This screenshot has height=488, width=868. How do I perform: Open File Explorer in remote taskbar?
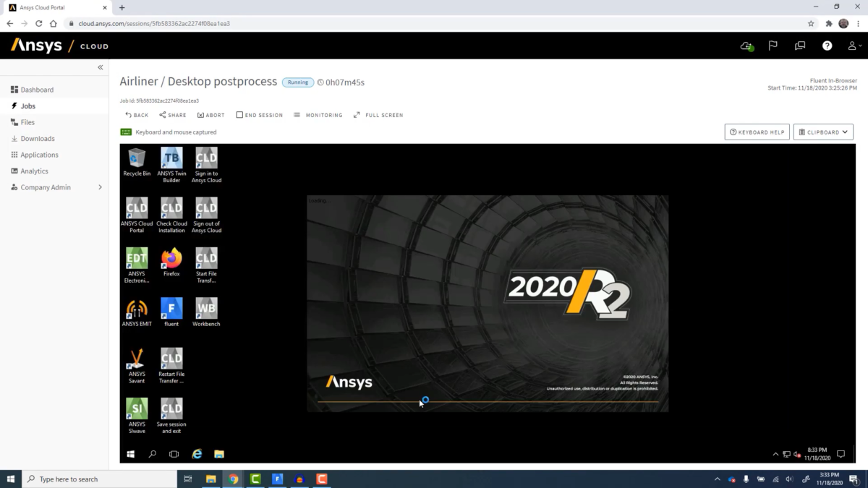pos(218,454)
